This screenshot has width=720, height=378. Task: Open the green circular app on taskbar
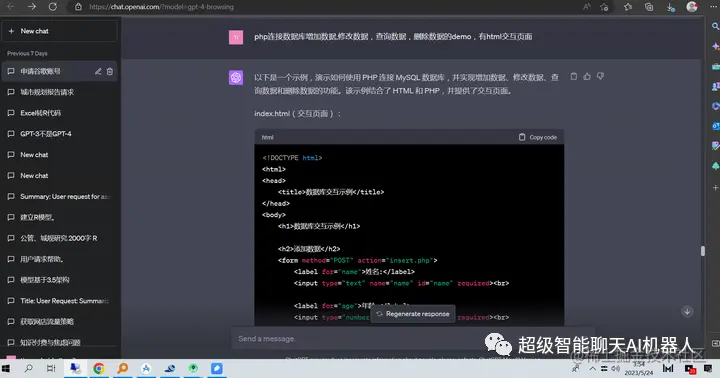click(193, 368)
